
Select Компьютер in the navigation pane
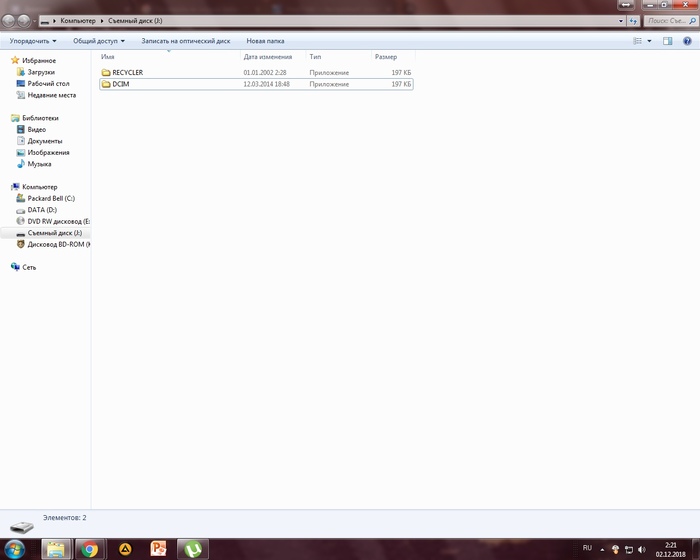40,187
